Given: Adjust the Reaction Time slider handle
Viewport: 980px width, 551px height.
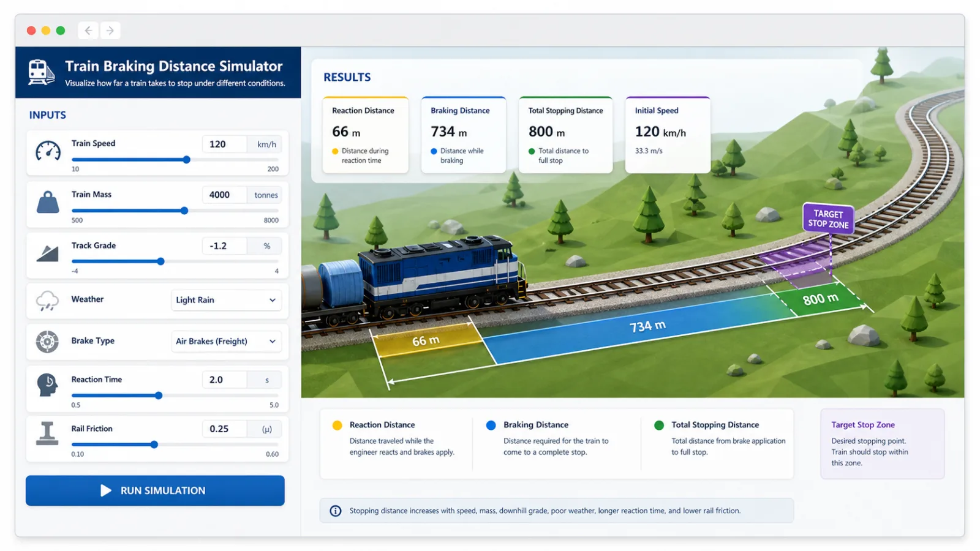Looking at the screenshot, I should [159, 395].
